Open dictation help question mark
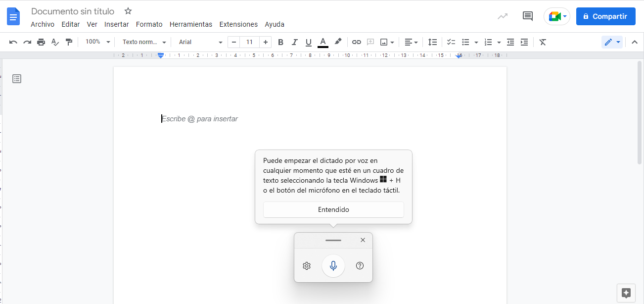 click(360, 266)
